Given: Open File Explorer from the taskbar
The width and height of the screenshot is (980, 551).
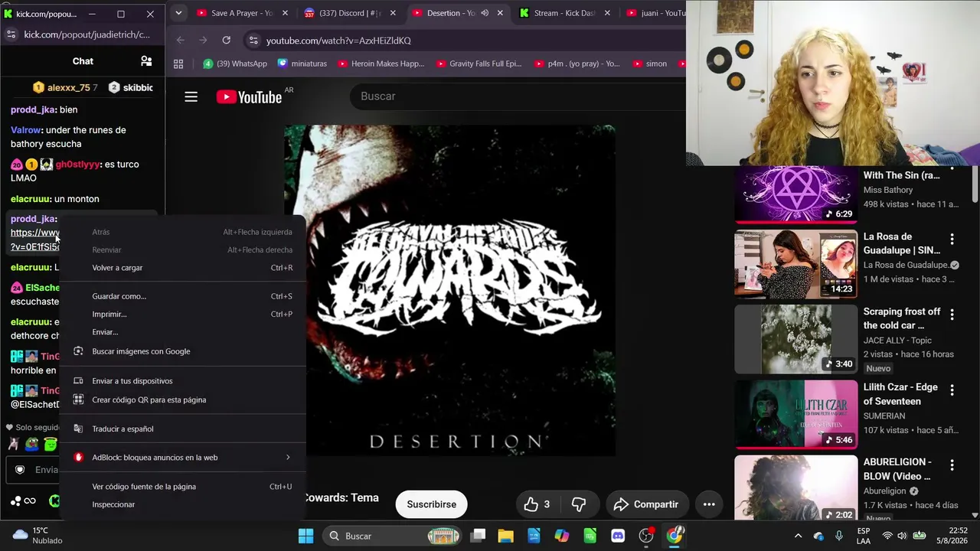Looking at the screenshot, I should point(505,536).
